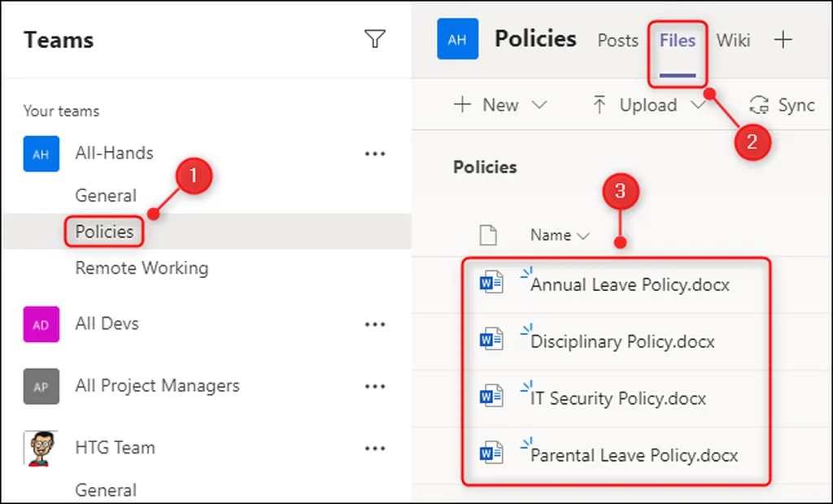Click the HTG Team profile picture

pyautogui.click(x=41, y=448)
